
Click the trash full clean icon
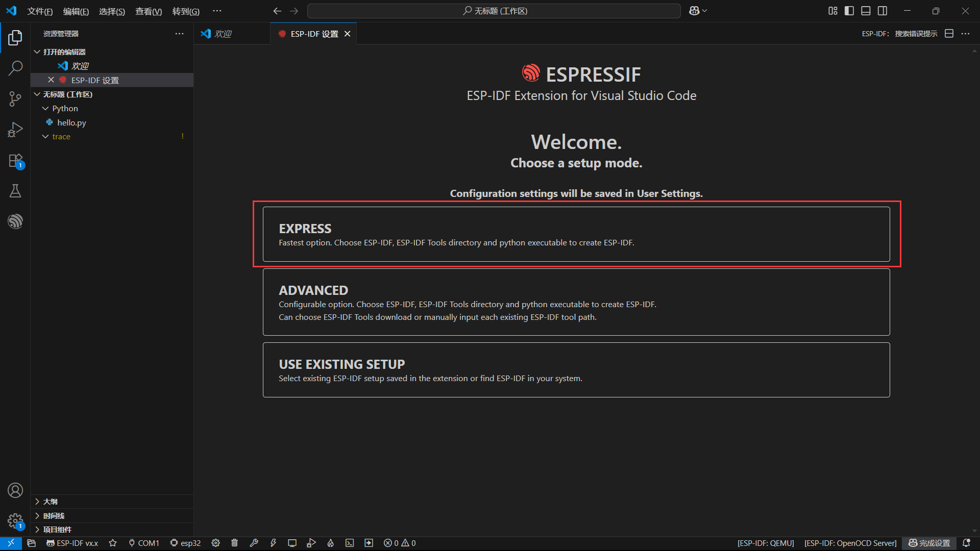(235, 543)
